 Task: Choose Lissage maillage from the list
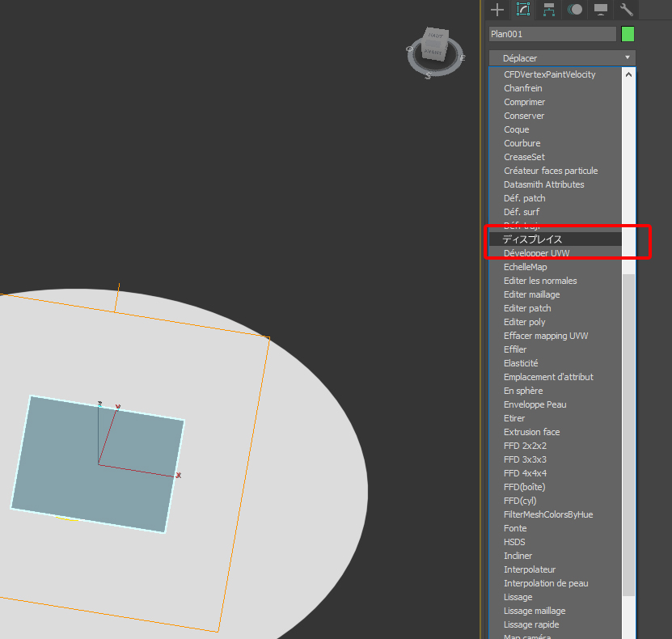[x=535, y=611]
